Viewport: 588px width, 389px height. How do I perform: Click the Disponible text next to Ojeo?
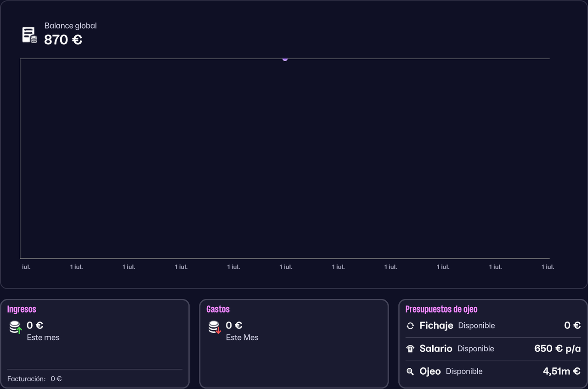point(464,372)
